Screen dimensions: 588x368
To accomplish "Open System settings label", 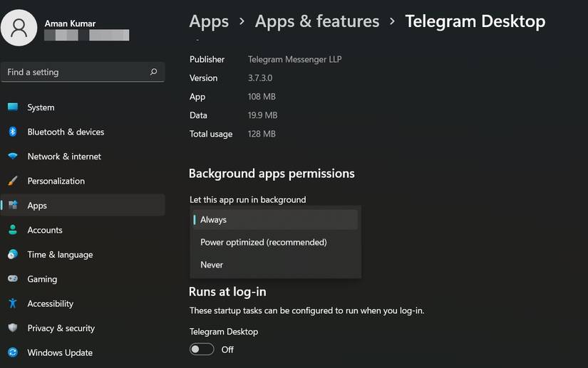I will [x=41, y=107].
